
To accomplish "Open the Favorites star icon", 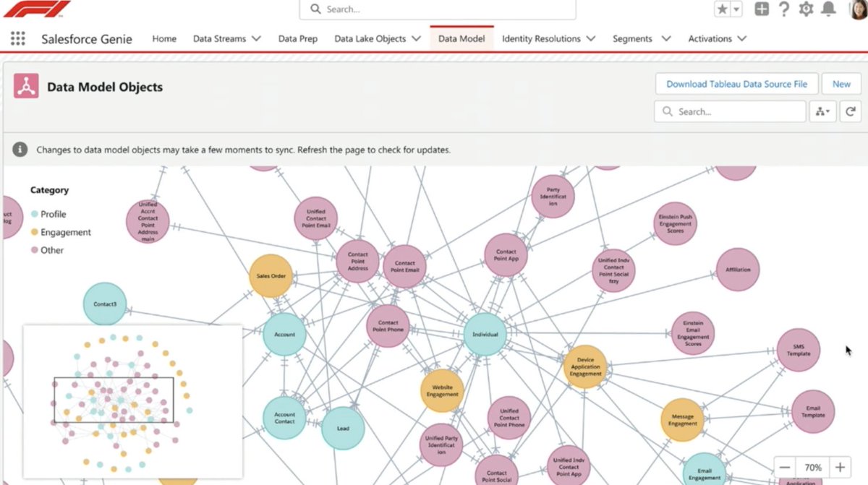I will point(723,9).
